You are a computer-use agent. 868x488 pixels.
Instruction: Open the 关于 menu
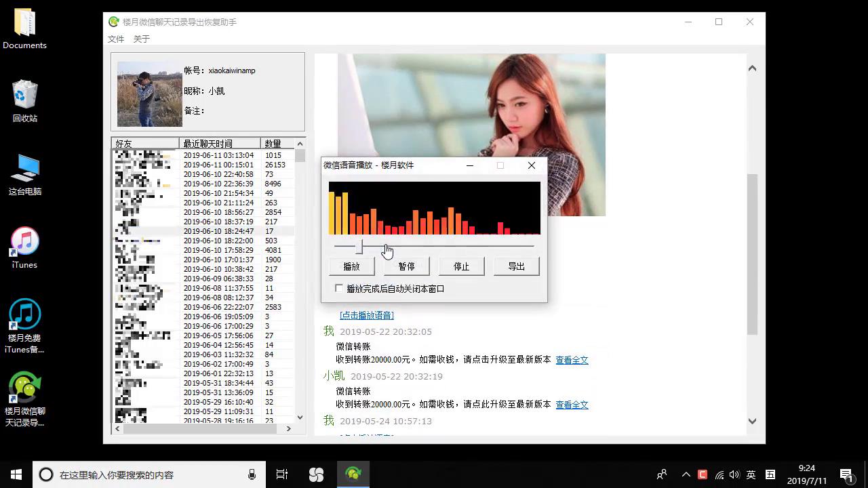142,39
